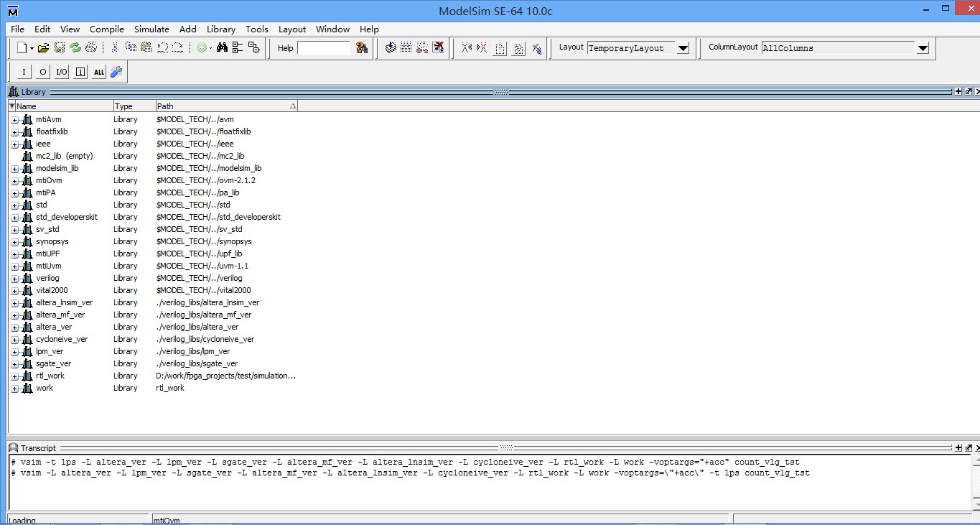The height and width of the screenshot is (525, 980).
Task: Click the Open folder toolbar icon
Action: pos(43,47)
